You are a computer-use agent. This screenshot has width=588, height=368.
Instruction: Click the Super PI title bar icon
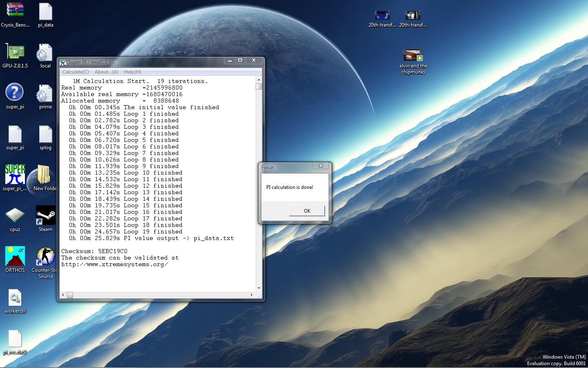tap(63, 62)
